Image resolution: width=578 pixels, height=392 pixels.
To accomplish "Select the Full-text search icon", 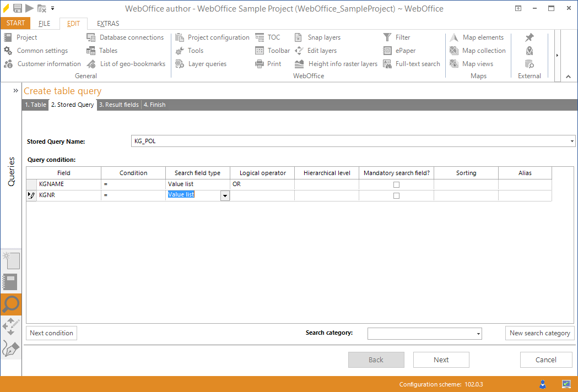I will [x=412, y=63].
